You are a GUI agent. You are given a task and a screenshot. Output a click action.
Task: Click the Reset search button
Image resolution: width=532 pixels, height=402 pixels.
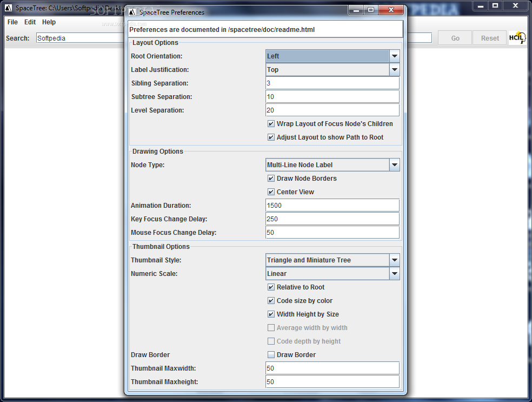click(x=490, y=38)
